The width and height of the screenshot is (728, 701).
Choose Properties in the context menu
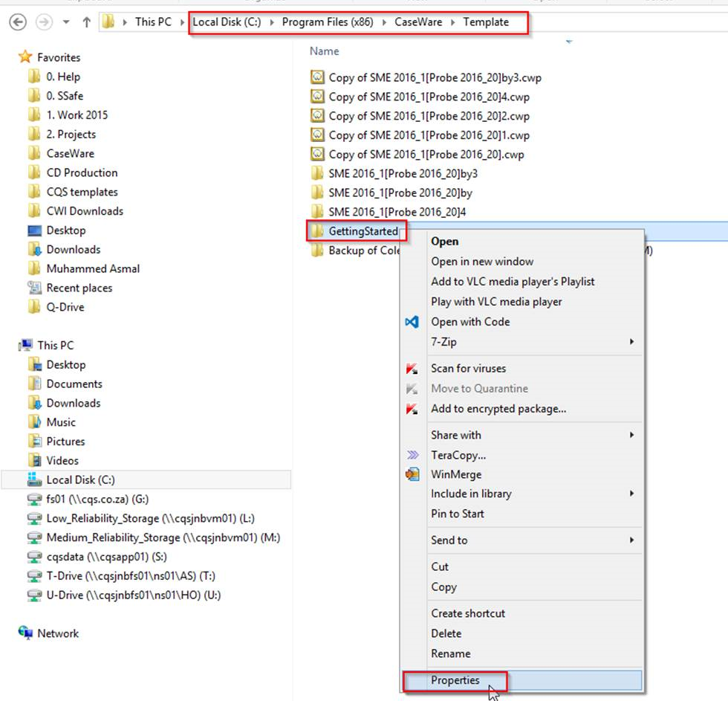pyautogui.click(x=522, y=680)
